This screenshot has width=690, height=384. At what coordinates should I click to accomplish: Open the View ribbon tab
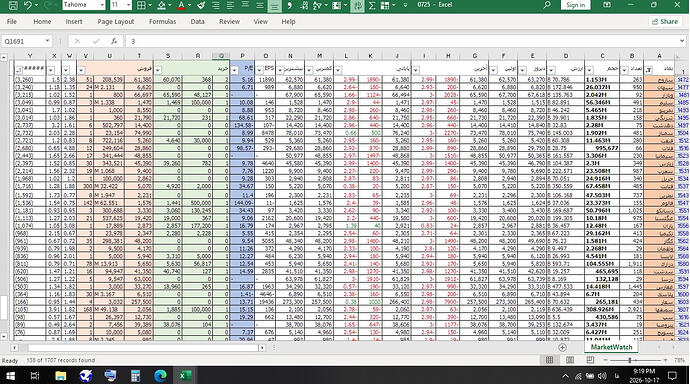pyautogui.click(x=261, y=22)
